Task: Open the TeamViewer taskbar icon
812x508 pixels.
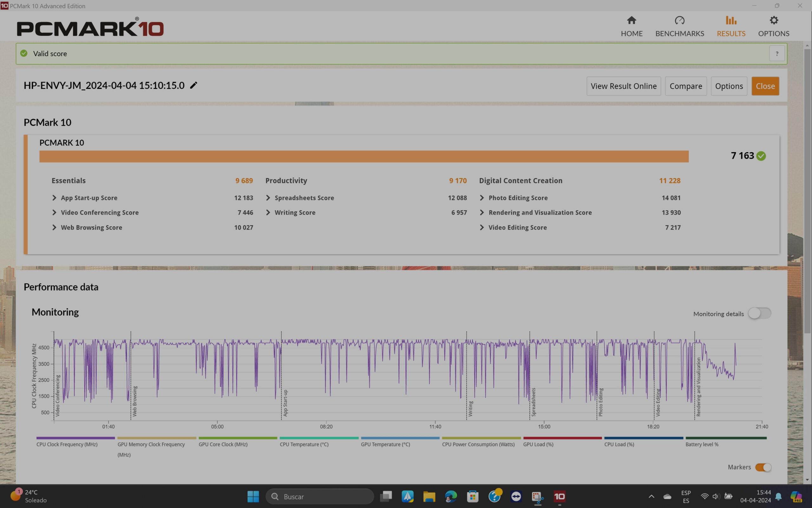Action: tap(516, 497)
